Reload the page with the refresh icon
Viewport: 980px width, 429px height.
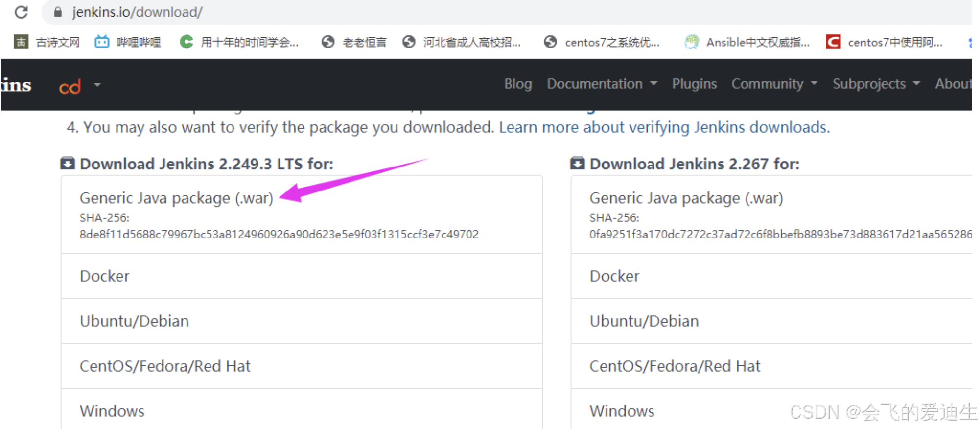click(21, 12)
